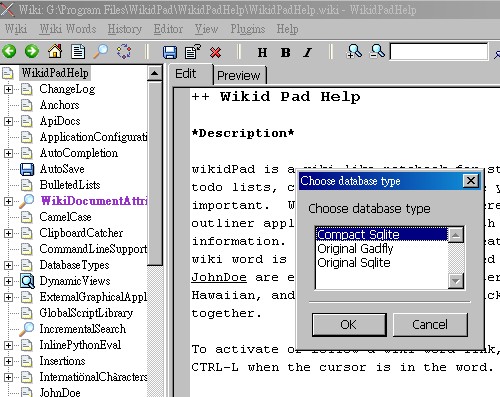The height and width of the screenshot is (397, 500).
Task: Open the Plugins menu
Action: tap(248, 29)
